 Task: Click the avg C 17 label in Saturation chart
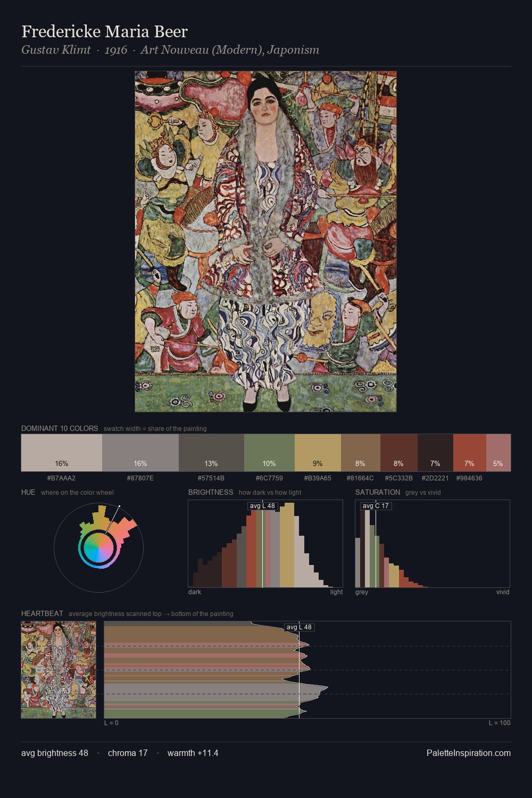tap(376, 506)
